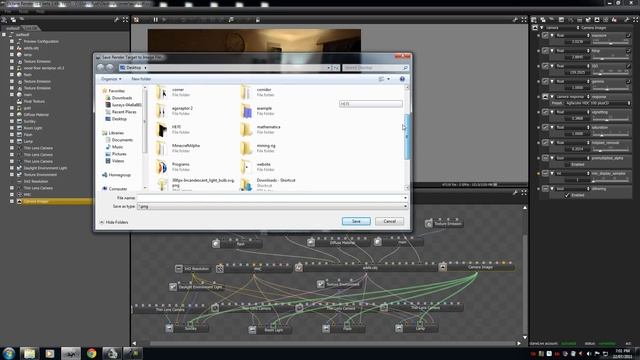
Task: Open Google Chrome from taskbar
Action: [91, 353]
